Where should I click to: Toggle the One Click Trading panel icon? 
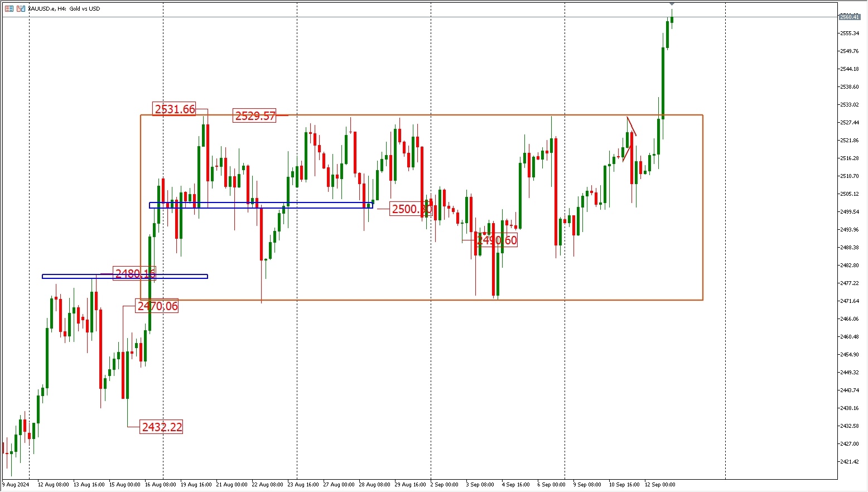[x=9, y=8]
